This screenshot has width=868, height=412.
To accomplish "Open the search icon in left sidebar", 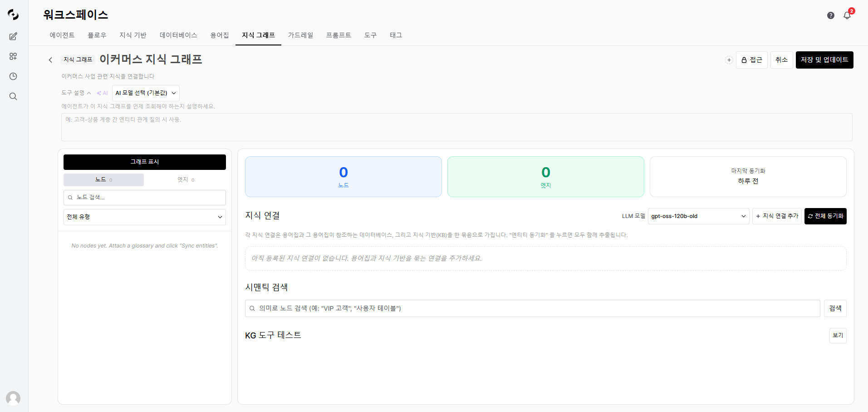I will pyautogui.click(x=13, y=96).
